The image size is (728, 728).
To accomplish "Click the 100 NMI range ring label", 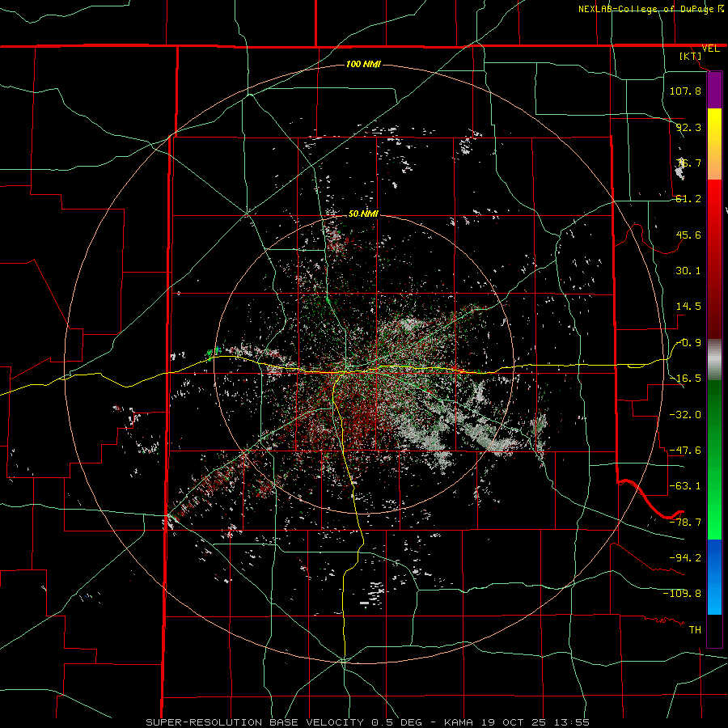I will [363, 64].
